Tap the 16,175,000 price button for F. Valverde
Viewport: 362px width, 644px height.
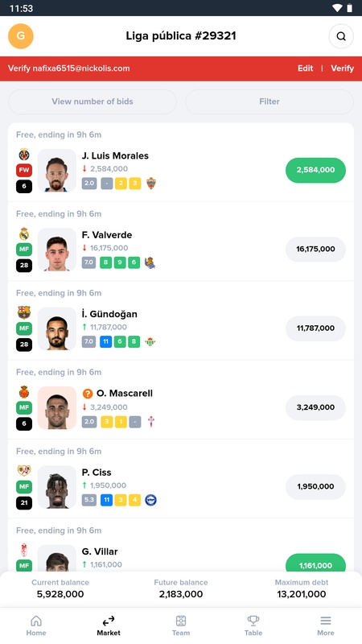point(315,249)
